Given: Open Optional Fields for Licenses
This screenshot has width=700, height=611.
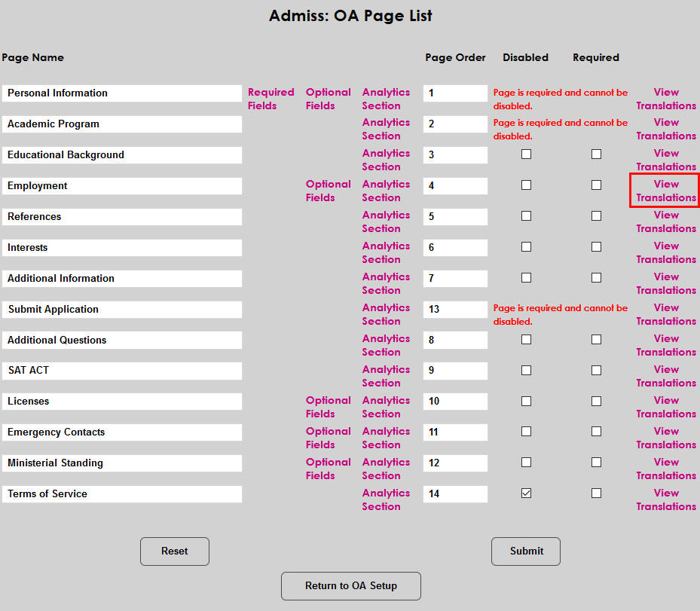Looking at the screenshot, I should [328, 407].
